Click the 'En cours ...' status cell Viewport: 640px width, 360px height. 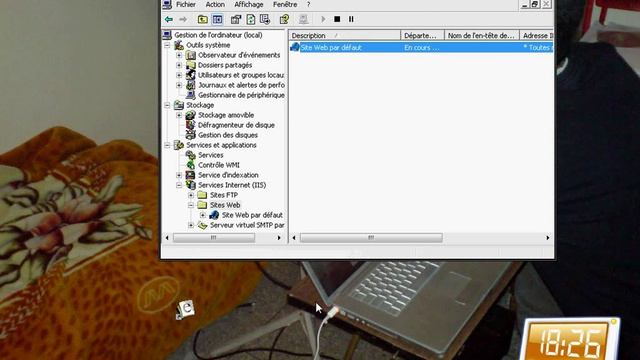422,47
